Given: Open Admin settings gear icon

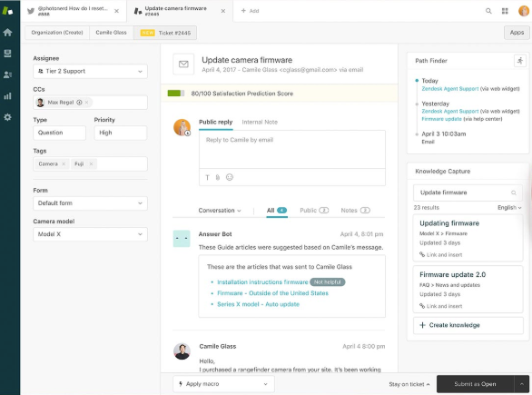Looking at the screenshot, I should (x=7, y=117).
